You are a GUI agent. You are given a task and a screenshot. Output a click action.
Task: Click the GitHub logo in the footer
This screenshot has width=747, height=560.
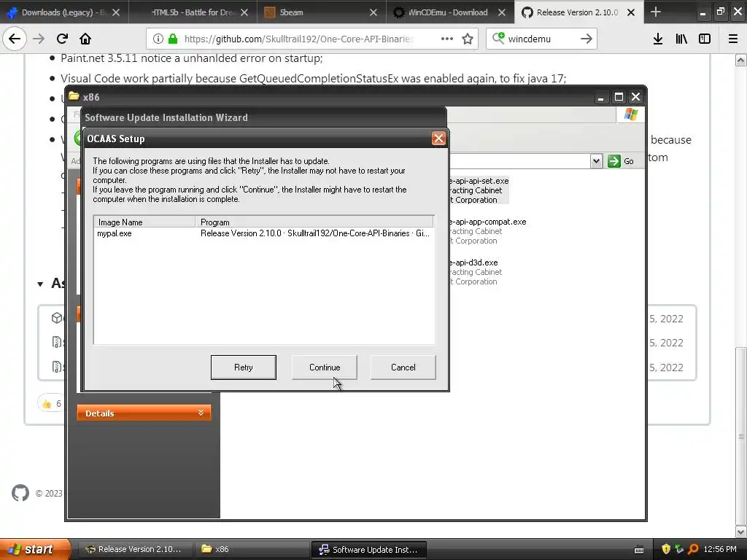tap(20, 493)
